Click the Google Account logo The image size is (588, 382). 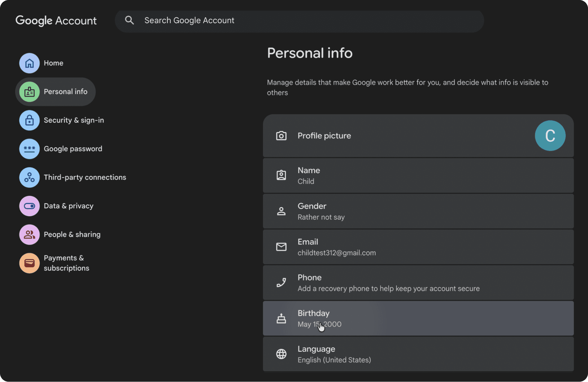click(x=56, y=21)
